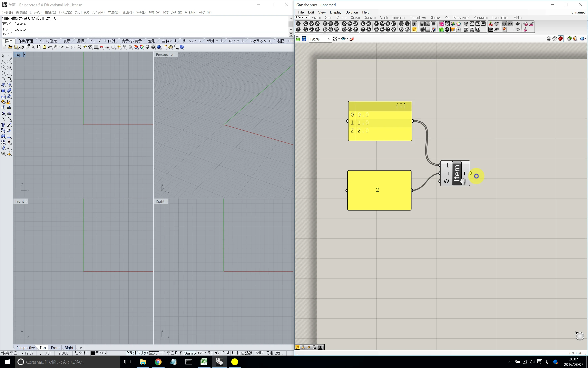Open the Right viewport title dropdown arrow
Image resolution: width=588 pixels, height=368 pixels.
[167, 201]
